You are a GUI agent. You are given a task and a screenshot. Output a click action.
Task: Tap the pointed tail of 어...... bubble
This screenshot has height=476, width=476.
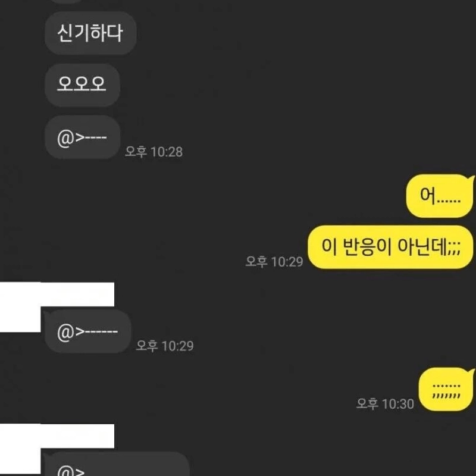[471, 178]
